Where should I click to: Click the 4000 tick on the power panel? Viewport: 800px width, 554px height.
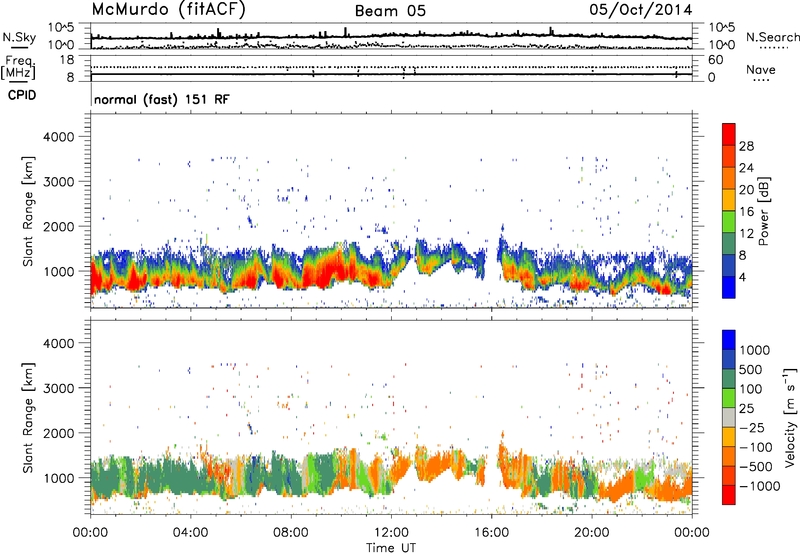(59, 137)
